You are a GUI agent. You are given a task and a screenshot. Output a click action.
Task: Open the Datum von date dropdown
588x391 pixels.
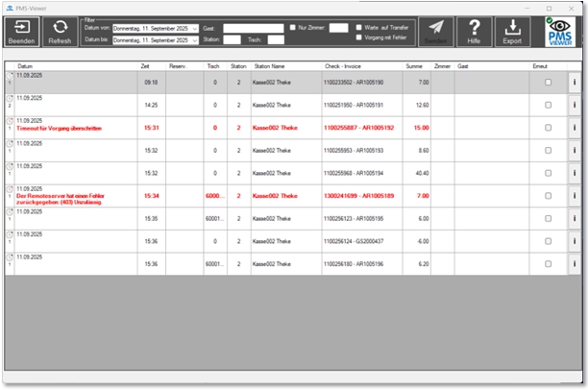195,28
